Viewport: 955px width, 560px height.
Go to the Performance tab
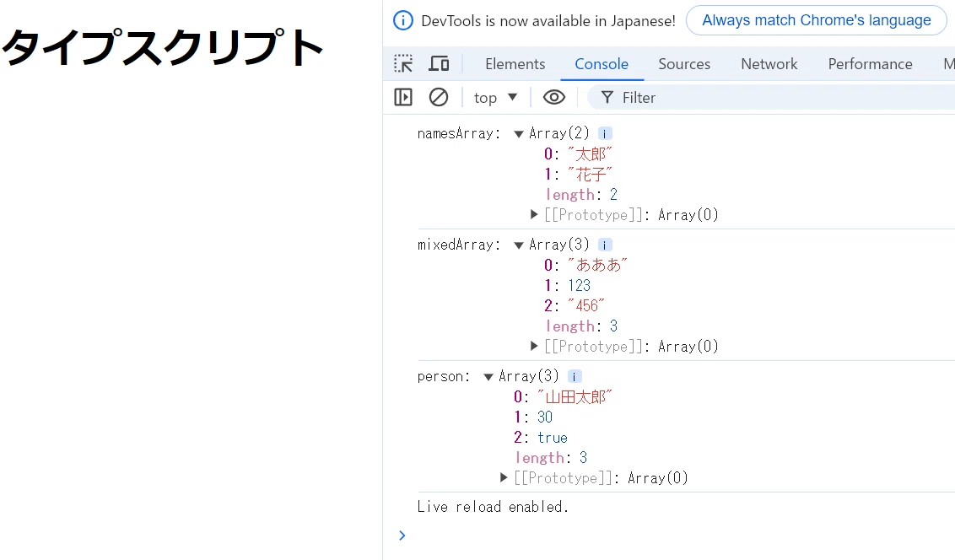tap(871, 64)
